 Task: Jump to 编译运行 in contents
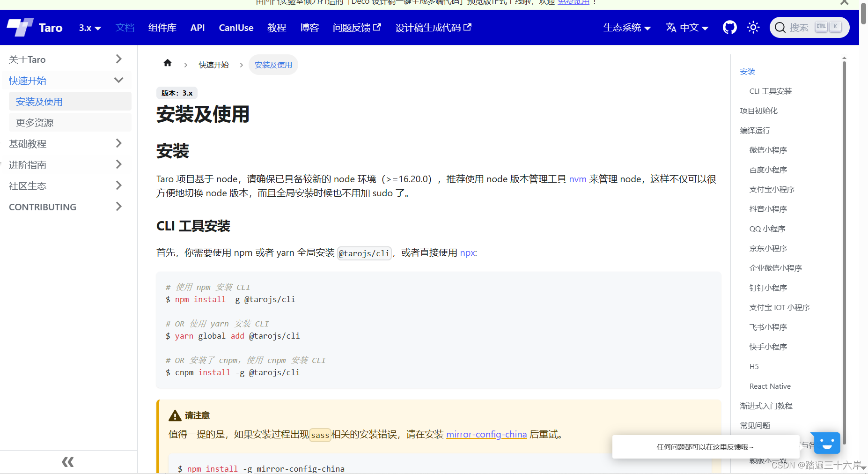click(755, 130)
